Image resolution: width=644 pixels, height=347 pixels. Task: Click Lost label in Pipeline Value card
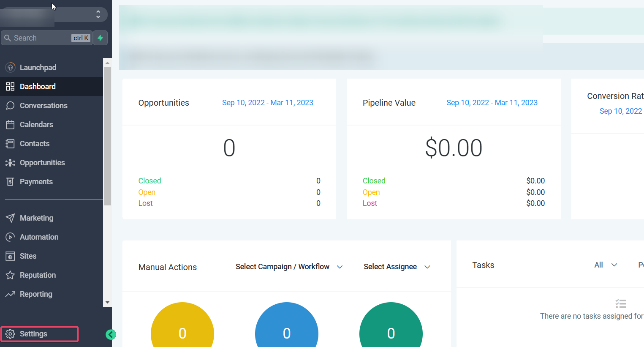pyautogui.click(x=370, y=203)
